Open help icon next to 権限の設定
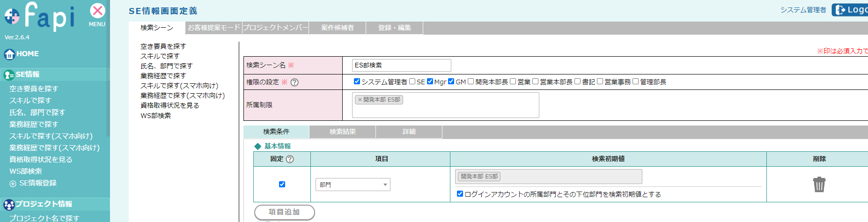Screen dimensions: 868x222 tap(294, 82)
